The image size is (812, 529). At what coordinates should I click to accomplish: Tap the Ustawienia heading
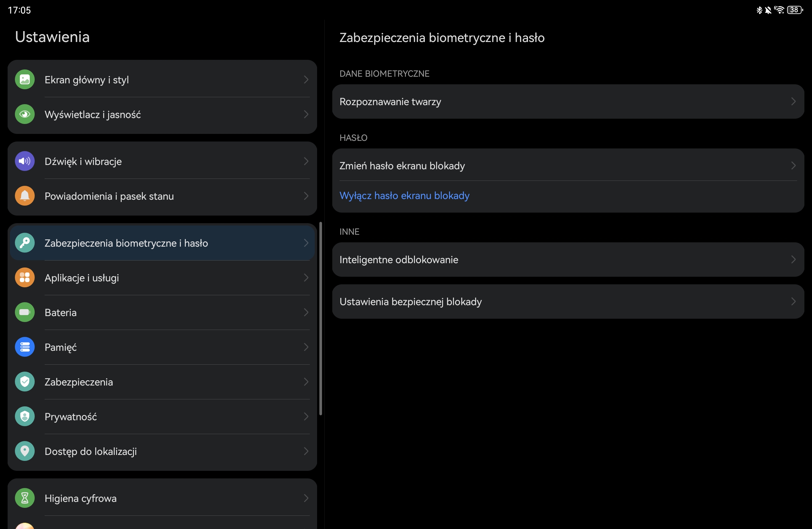pyautogui.click(x=52, y=37)
